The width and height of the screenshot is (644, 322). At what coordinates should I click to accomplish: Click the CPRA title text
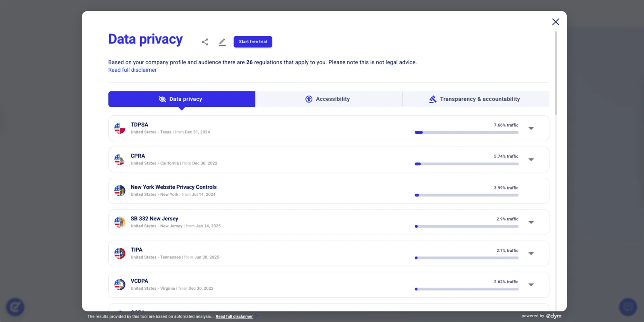(138, 156)
